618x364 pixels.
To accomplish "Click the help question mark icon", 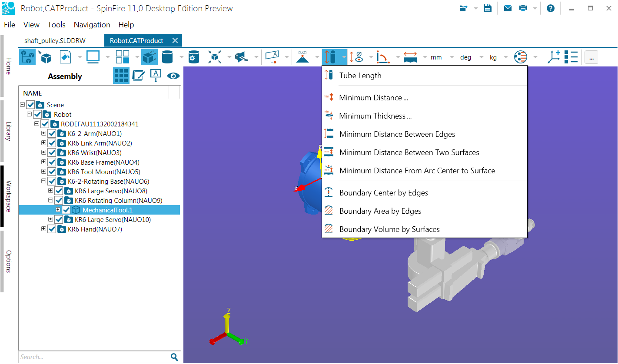I will pyautogui.click(x=550, y=8).
